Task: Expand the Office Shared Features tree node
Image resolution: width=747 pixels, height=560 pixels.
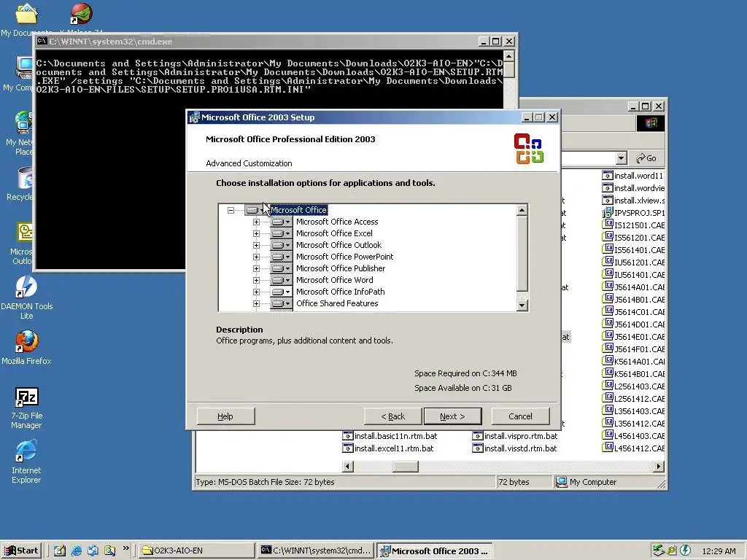Action: (x=256, y=303)
